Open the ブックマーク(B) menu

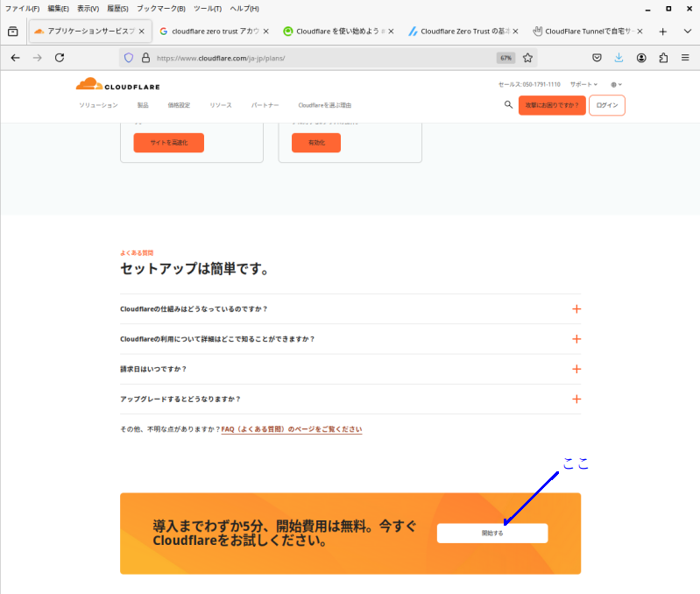point(160,9)
